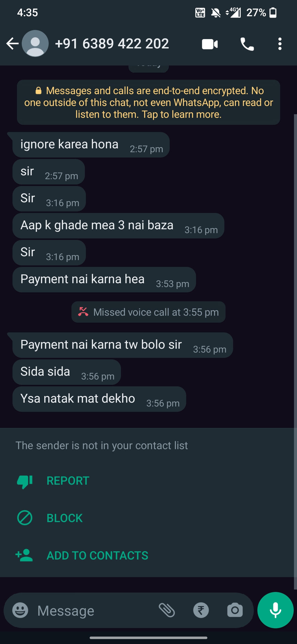Start a video call

pyautogui.click(x=210, y=44)
